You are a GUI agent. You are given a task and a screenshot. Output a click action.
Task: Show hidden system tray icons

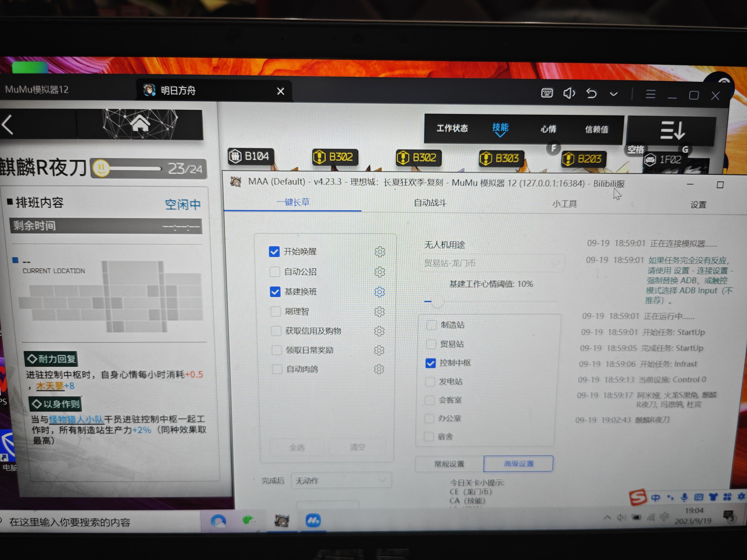(607, 517)
